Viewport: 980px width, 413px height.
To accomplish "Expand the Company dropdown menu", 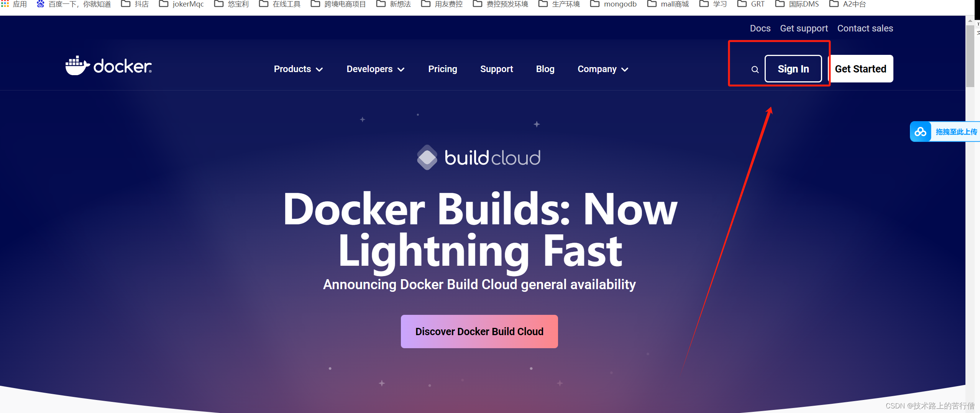I will 603,69.
